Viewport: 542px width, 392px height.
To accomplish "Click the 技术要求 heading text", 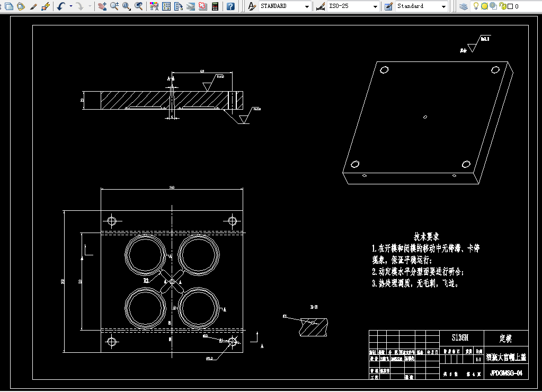I will point(427,236).
